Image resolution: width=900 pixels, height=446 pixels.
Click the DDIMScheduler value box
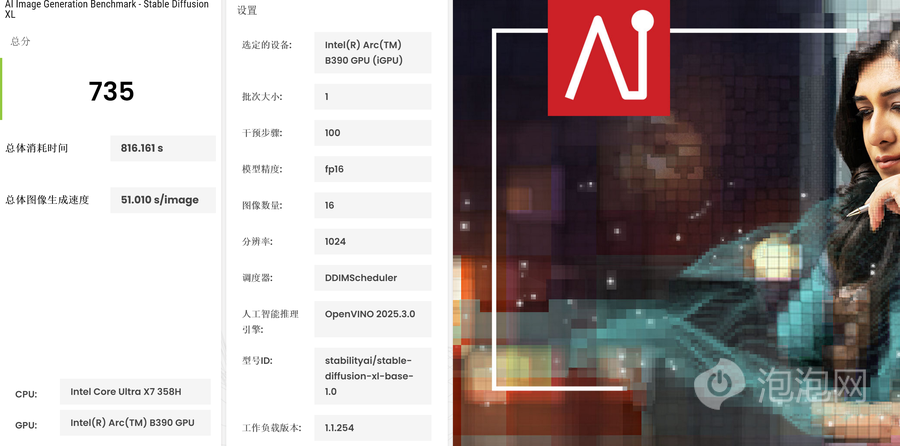click(372, 278)
